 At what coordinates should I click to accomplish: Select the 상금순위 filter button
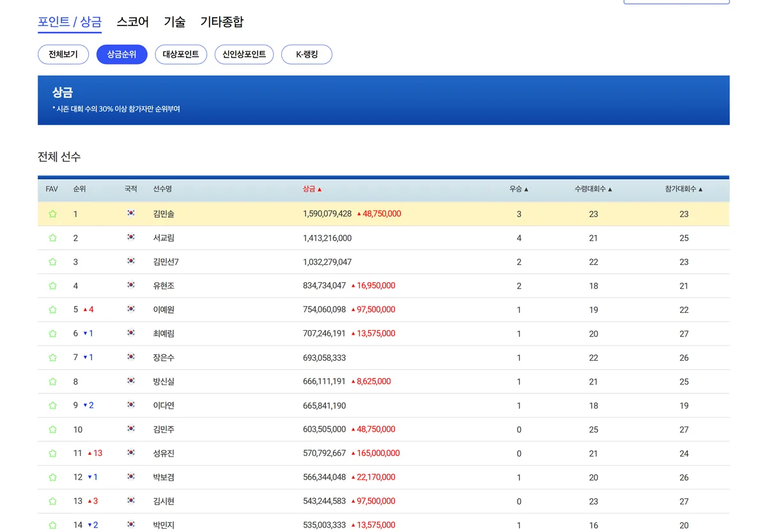pos(121,54)
